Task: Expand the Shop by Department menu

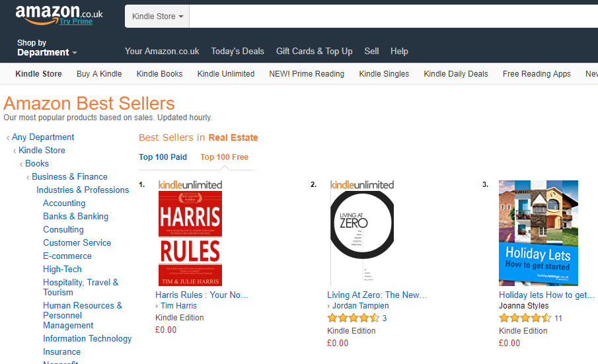Action: [47, 48]
